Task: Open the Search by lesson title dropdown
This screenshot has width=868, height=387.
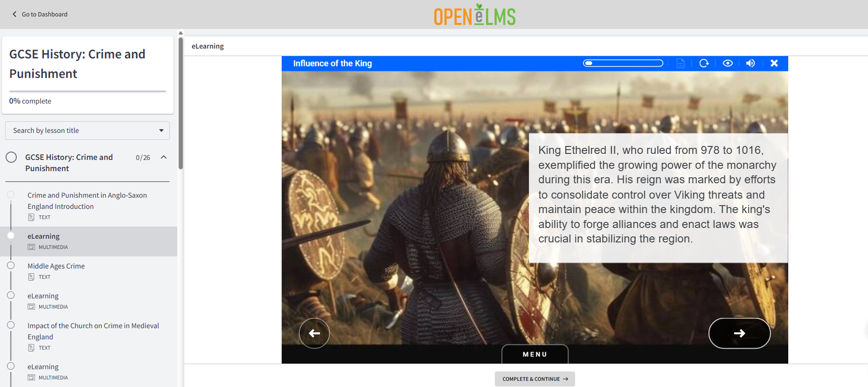Action: (x=87, y=131)
